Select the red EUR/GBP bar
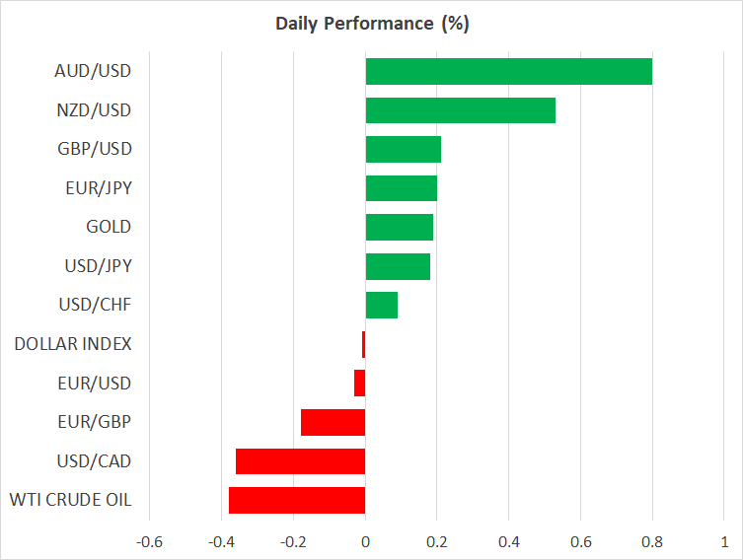The height and width of the screenshot is (560, 743). pyautogui.click(x=333, y=422)
